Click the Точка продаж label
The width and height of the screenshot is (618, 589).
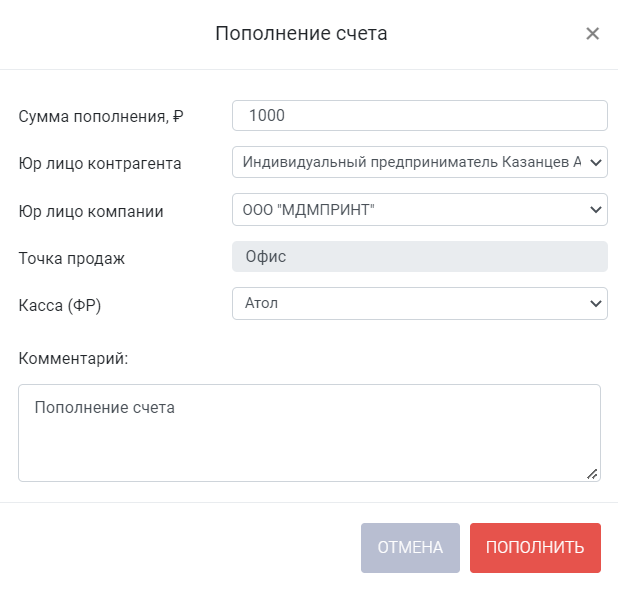coord(72,259)
